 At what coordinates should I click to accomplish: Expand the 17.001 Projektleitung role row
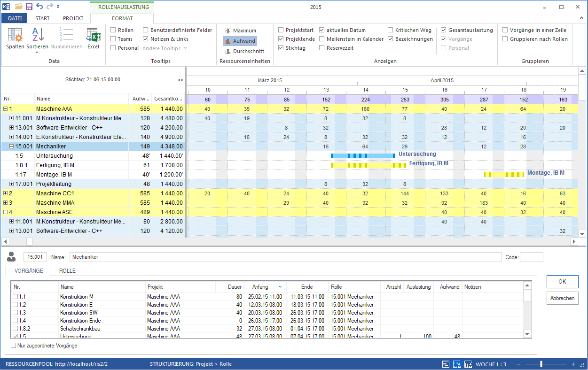[x=12, y=184]
